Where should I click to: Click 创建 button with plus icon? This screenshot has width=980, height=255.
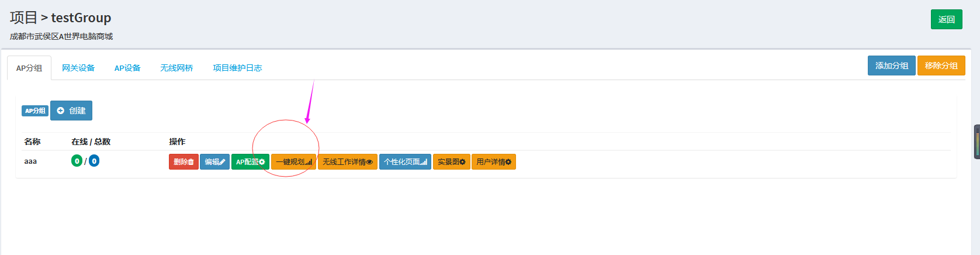click(x=71, y=111)
